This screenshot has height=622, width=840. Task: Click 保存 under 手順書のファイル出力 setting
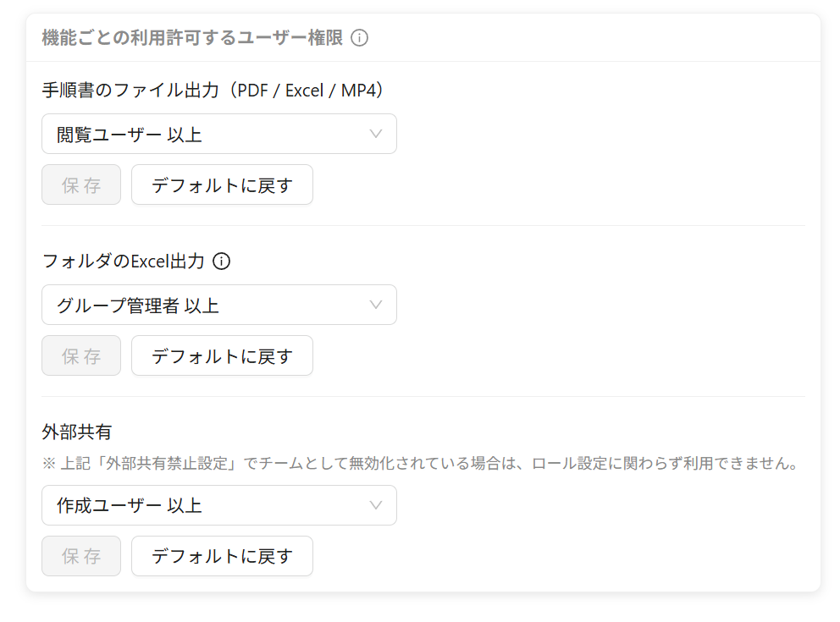click(81, 184)
